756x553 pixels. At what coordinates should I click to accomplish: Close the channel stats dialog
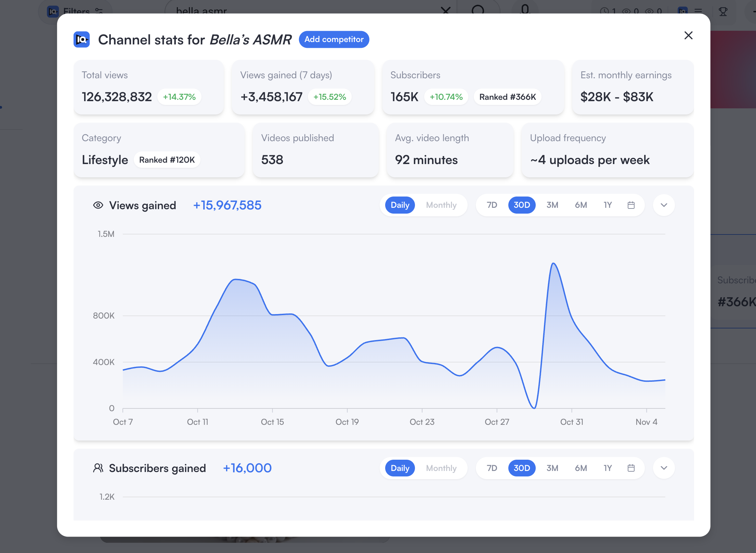point(688,36)
